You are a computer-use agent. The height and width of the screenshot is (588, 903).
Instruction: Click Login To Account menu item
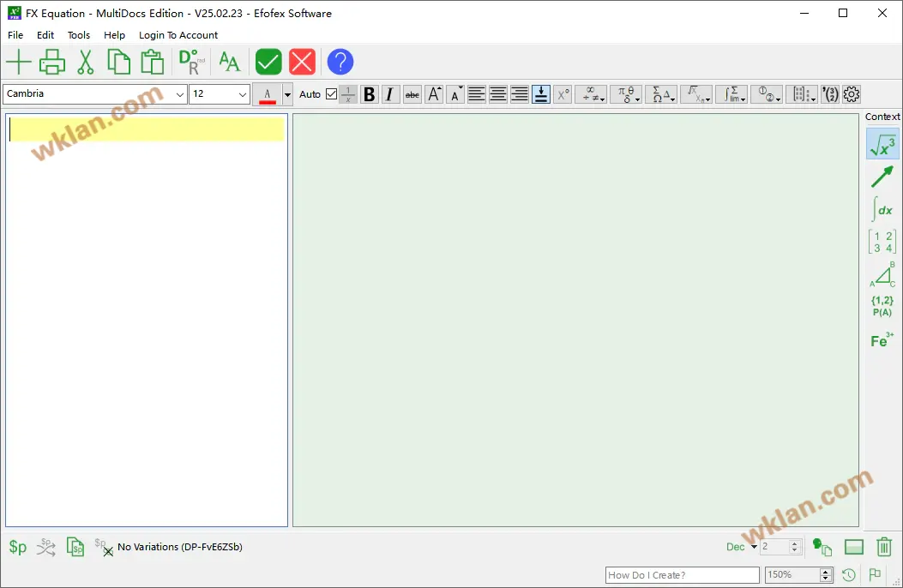coord(178,35)
